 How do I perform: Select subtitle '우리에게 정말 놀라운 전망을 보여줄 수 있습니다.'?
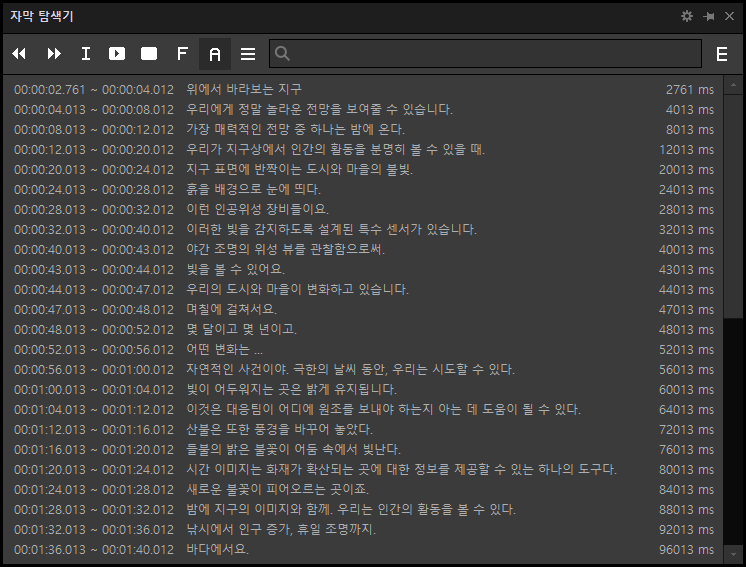coord(319,109)
